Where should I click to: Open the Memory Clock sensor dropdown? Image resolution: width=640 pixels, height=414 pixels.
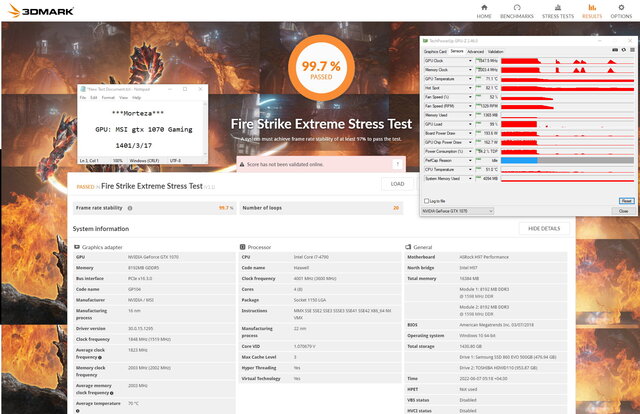point(470,70)
